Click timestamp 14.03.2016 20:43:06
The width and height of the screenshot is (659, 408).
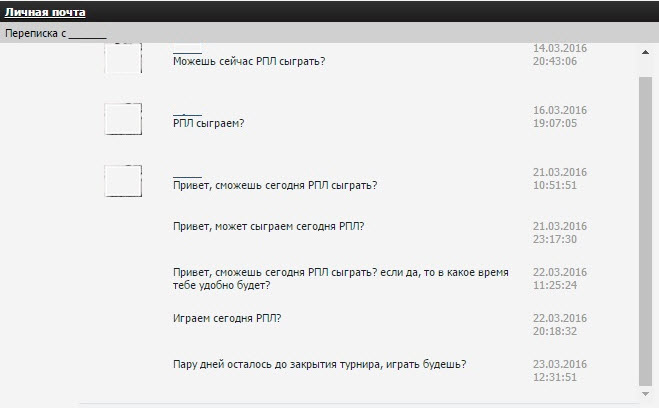point(560,55)
